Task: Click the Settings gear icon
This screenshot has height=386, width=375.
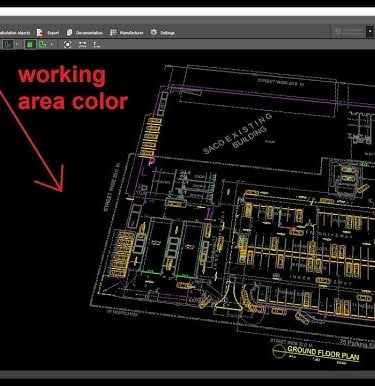Action: [154, 32]
